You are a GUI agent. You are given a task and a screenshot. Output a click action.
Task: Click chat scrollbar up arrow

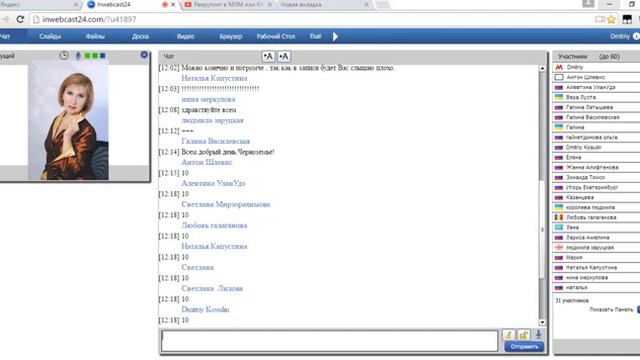(x=542, y=68)
